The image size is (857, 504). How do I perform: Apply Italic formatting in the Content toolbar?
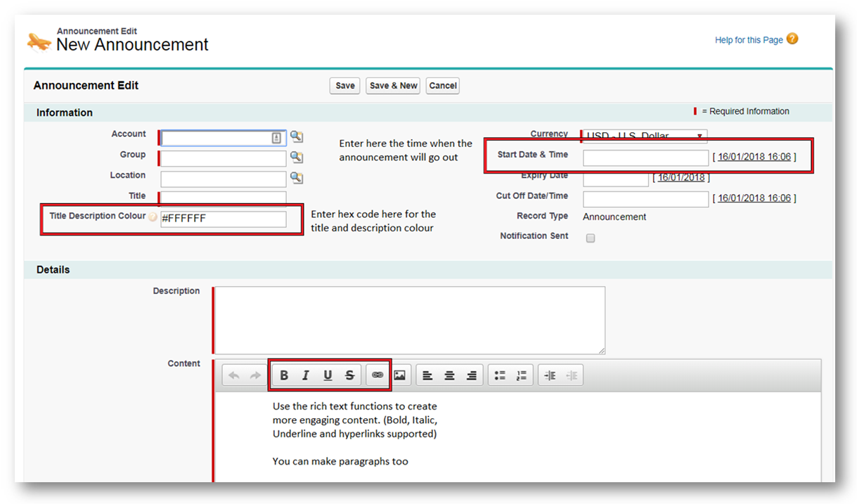[306, 375]
